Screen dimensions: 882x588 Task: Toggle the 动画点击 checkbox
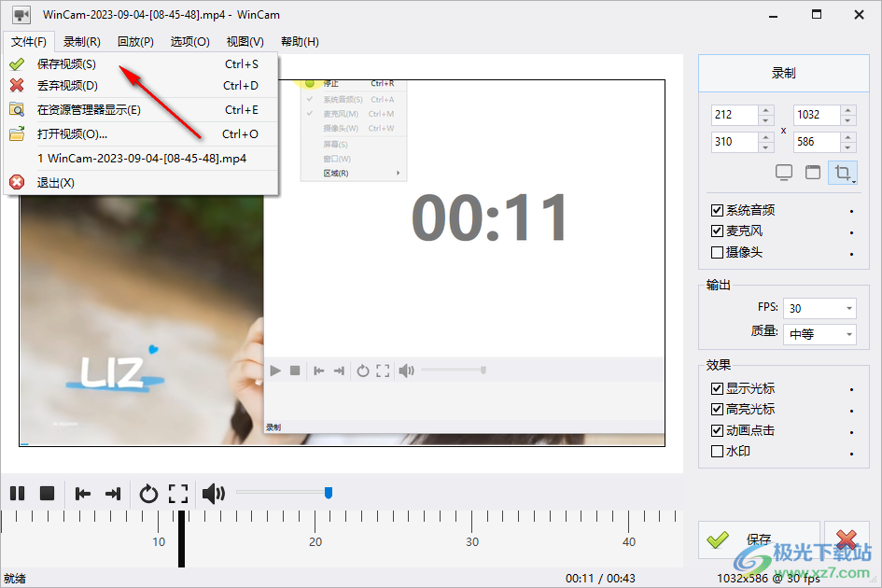click(717, 430)
